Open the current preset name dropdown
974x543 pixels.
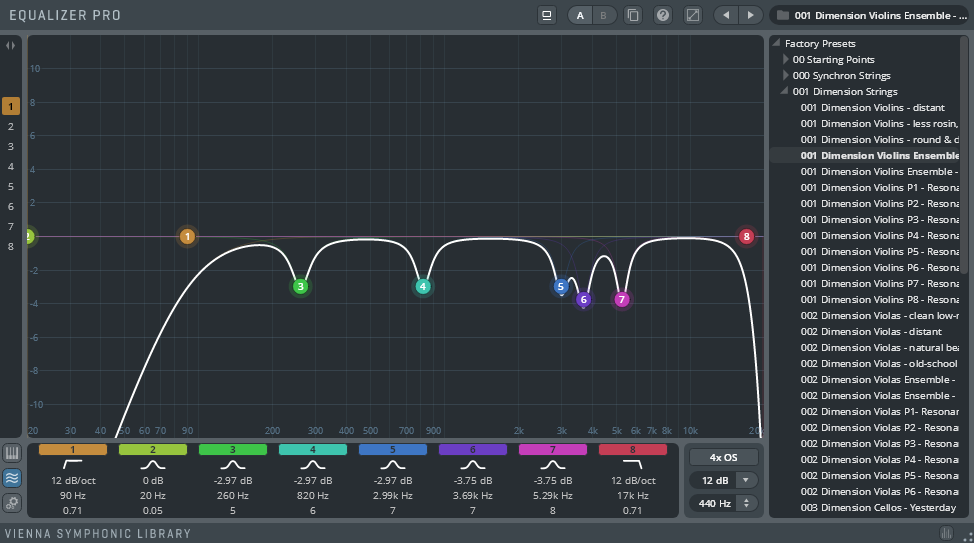click(x=870, y=16)
